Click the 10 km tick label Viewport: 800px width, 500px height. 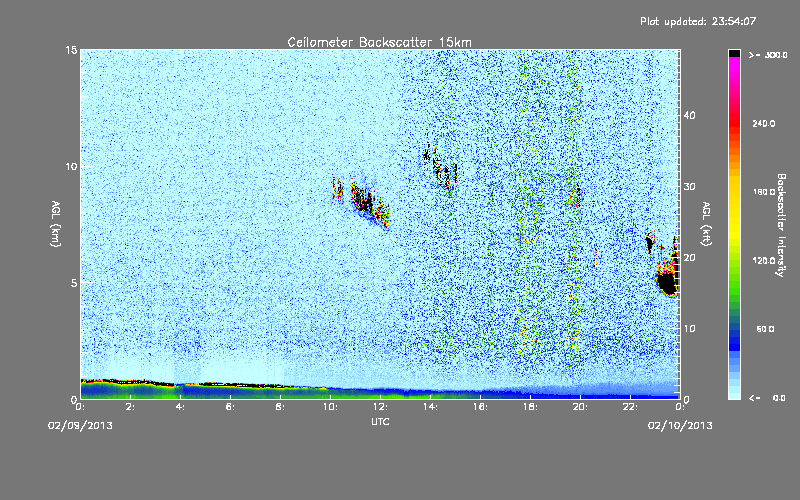[x=71, y=167]
